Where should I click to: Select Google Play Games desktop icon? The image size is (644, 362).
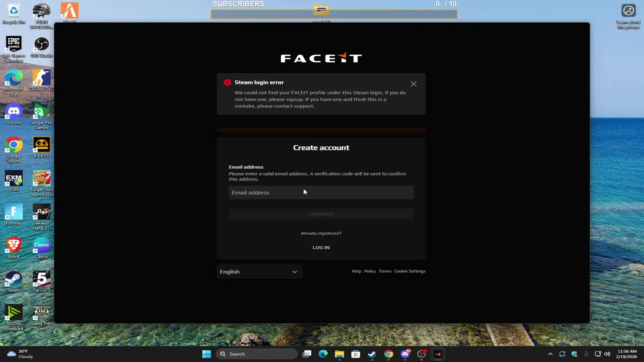[x=41, y=117]
